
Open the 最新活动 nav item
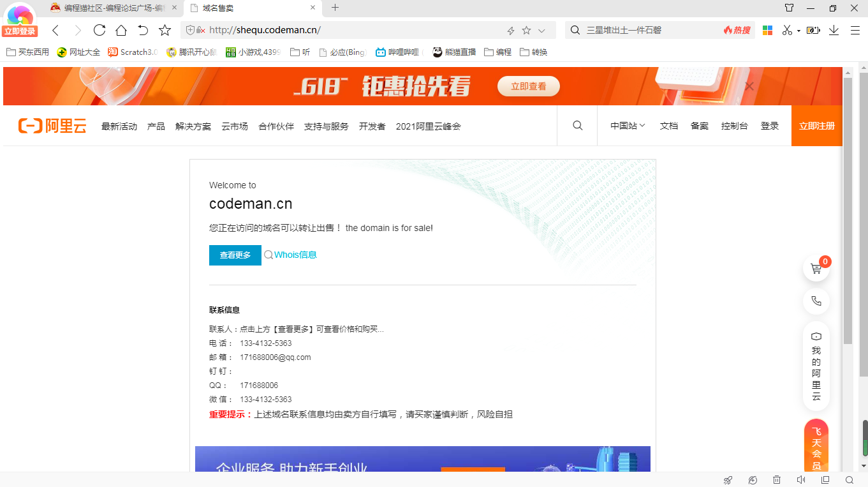tap(119, 126)
